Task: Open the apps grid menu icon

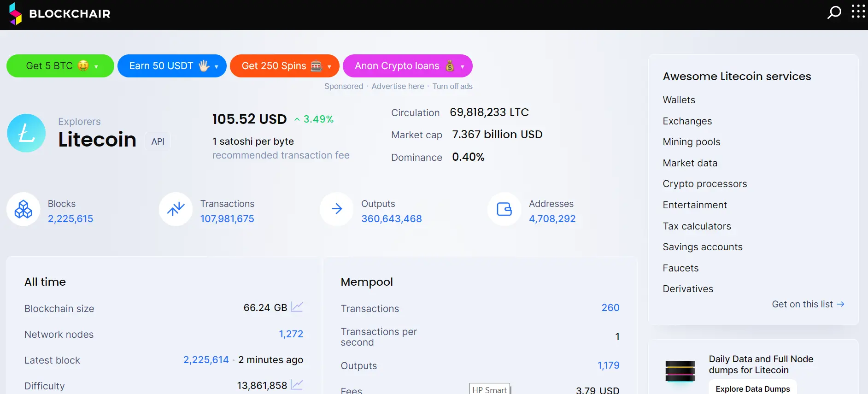Action: click(858, 12)
